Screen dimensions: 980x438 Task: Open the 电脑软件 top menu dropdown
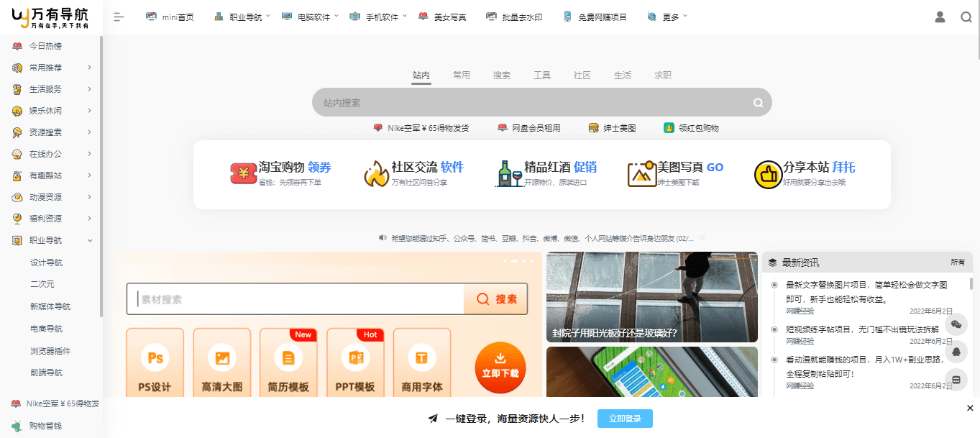coord(310,17)
